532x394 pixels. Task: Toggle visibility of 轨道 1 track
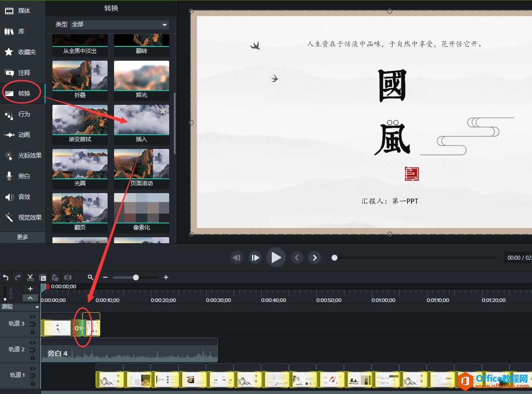[33, 369]
